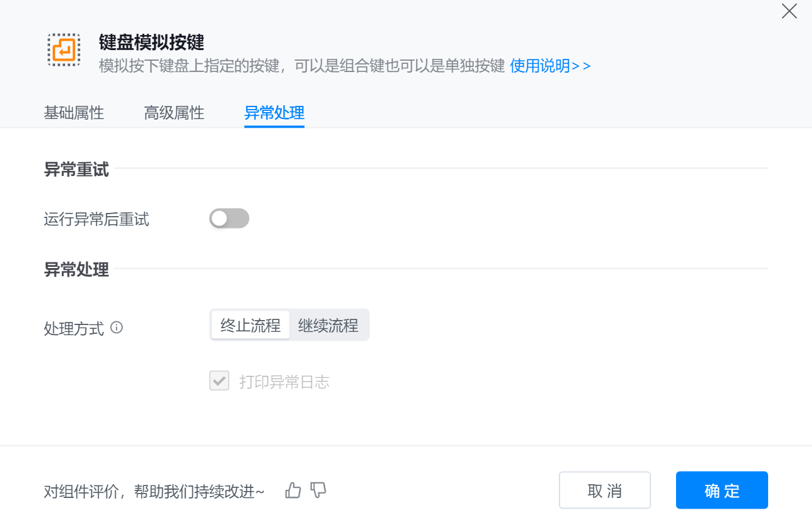Viewport: 812px width, 528px height.
Task: Give the component a thumbs down
Action: click(319, 490)
